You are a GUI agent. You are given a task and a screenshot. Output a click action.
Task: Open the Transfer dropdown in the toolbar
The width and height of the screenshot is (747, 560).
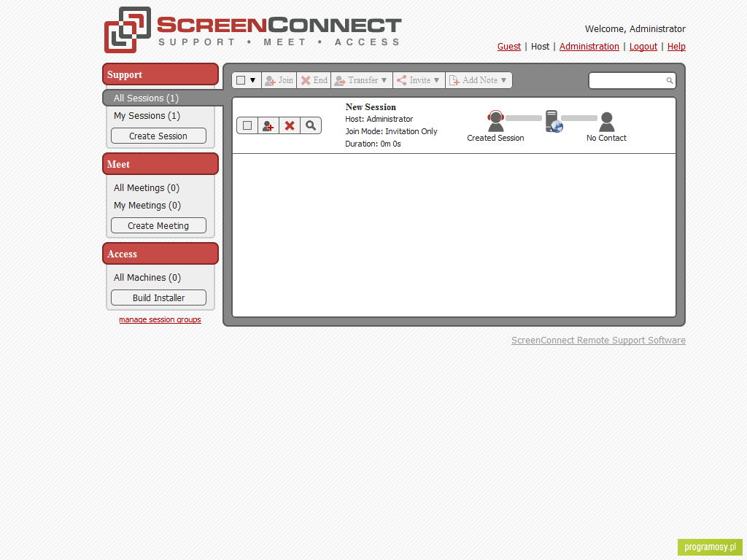tap(362, 80)
